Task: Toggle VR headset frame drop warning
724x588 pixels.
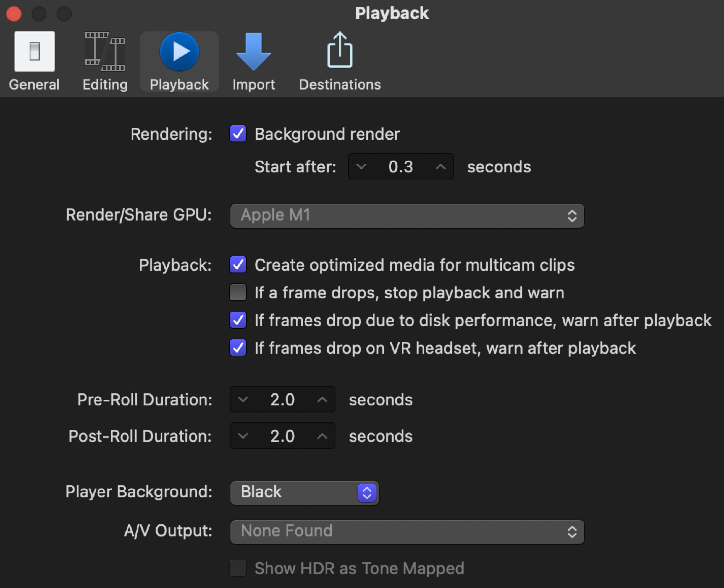Action: 238,348
